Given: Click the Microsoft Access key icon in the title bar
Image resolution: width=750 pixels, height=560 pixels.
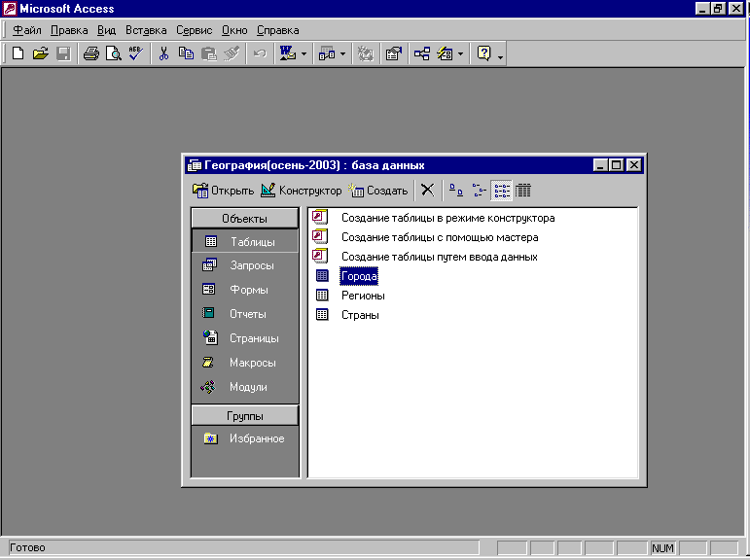Looking at the screenshot, I should click(x=10, y=8).
